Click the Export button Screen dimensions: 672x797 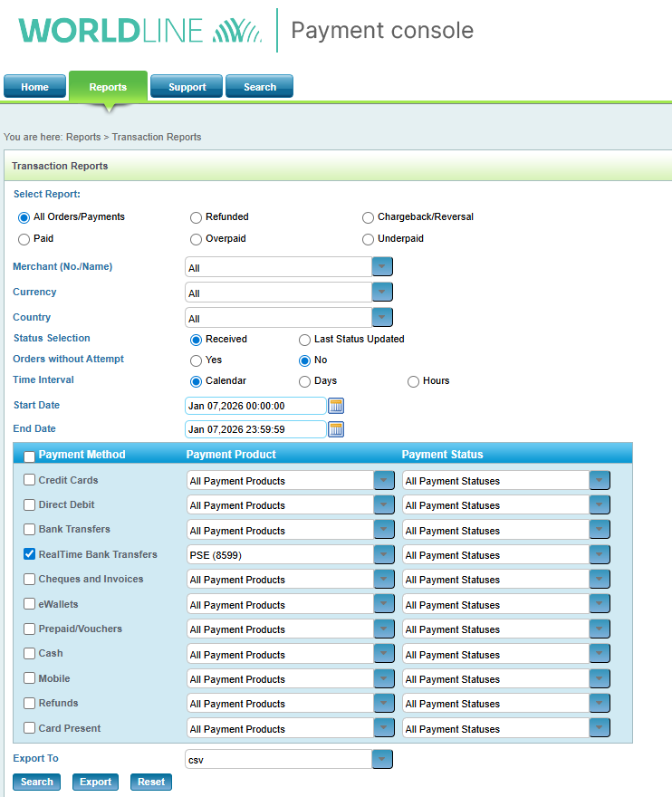95,782
